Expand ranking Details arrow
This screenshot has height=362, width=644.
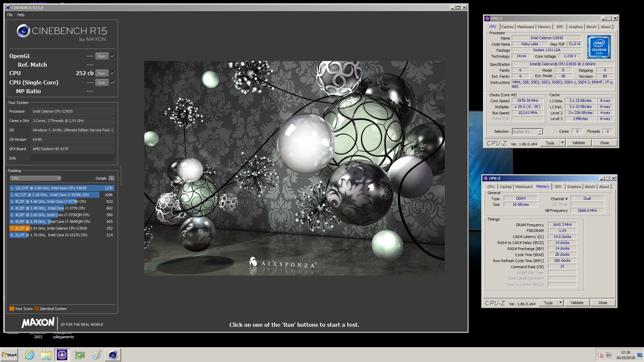pyautogui.click(x=112, y=178)
